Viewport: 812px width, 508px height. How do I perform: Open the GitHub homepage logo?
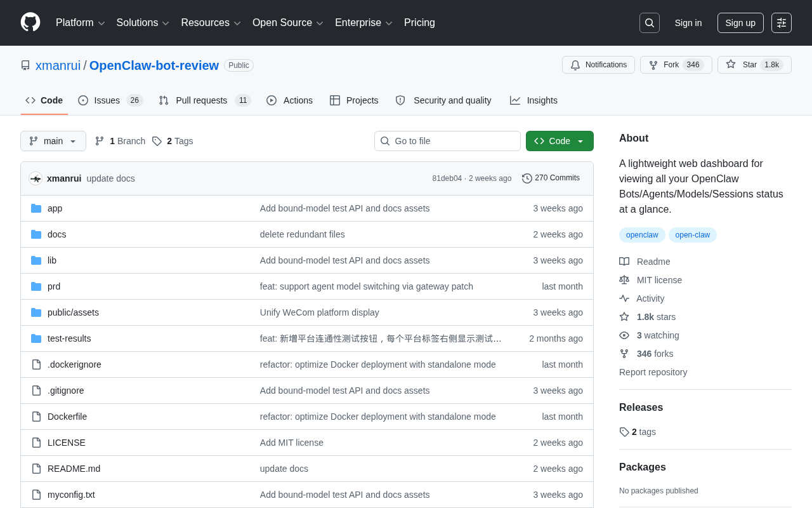click(x=30, y=22)
